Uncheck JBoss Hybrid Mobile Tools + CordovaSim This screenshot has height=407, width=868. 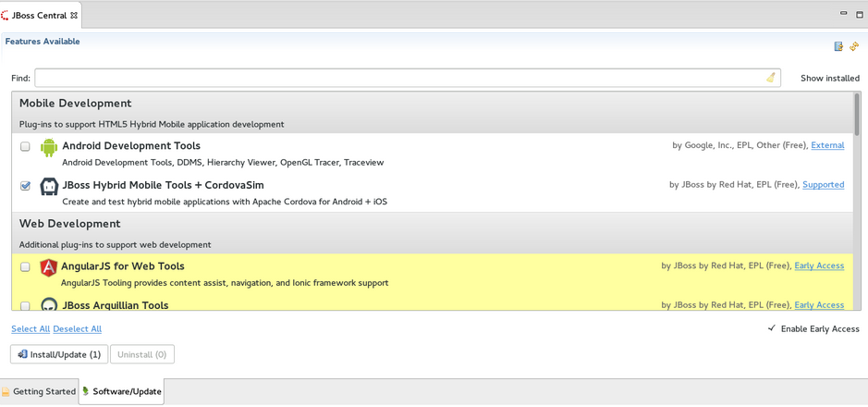coord(25,186)
